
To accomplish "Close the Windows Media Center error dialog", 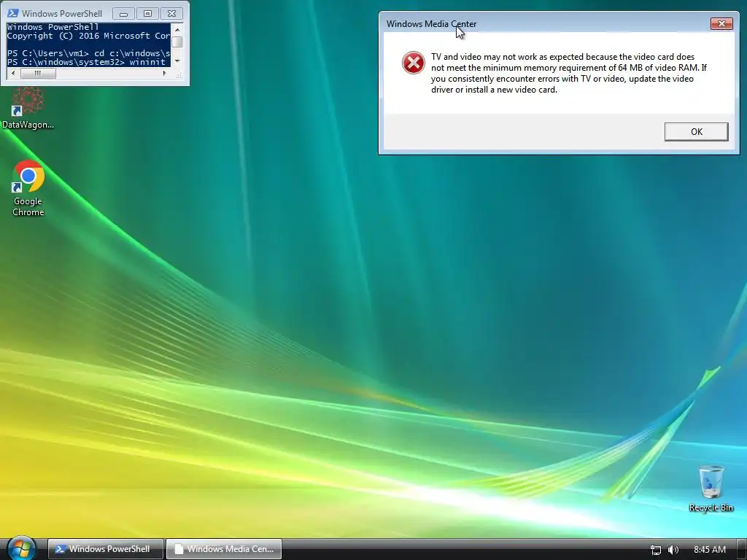I will (721, 24).
